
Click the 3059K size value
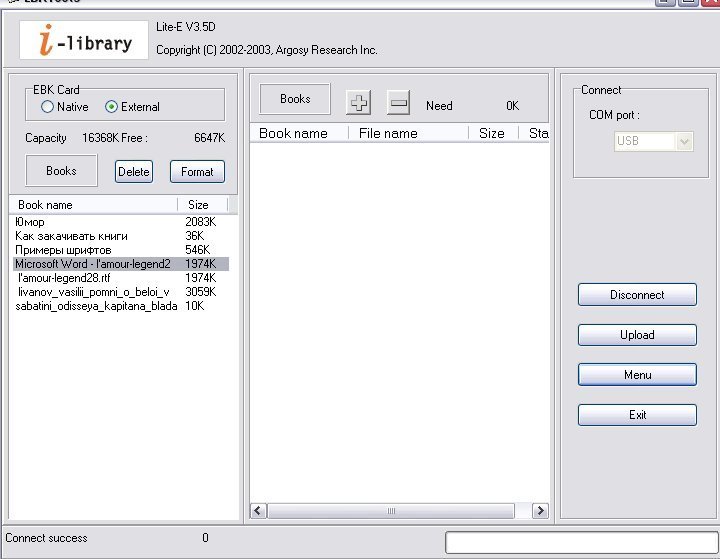click(x=201, y=292)
